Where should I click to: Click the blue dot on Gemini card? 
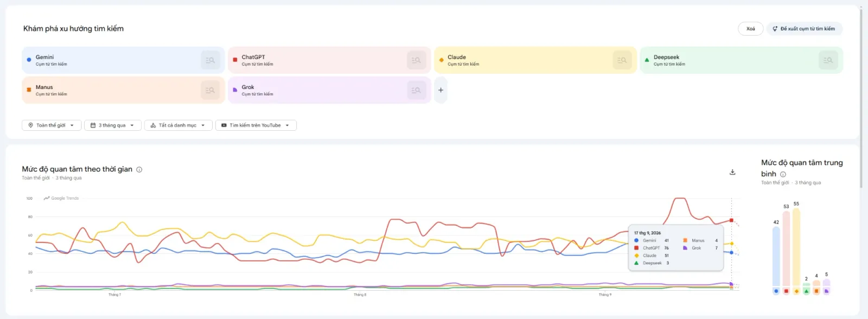pos(29,60)
